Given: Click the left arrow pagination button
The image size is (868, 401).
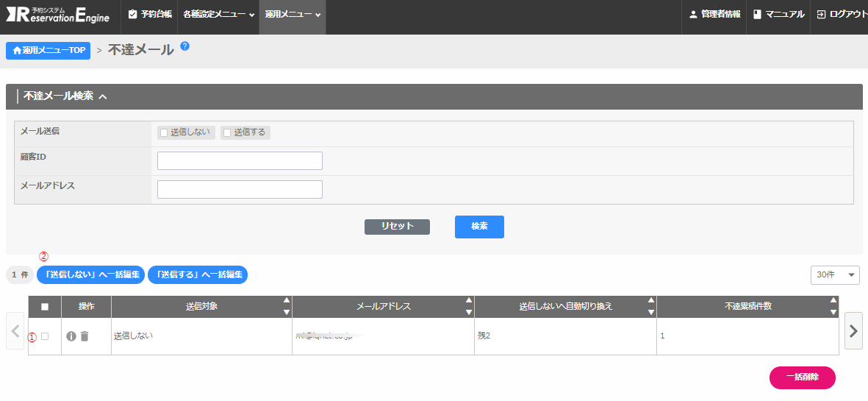Looking at the screenshot, I should pos(15,331).
